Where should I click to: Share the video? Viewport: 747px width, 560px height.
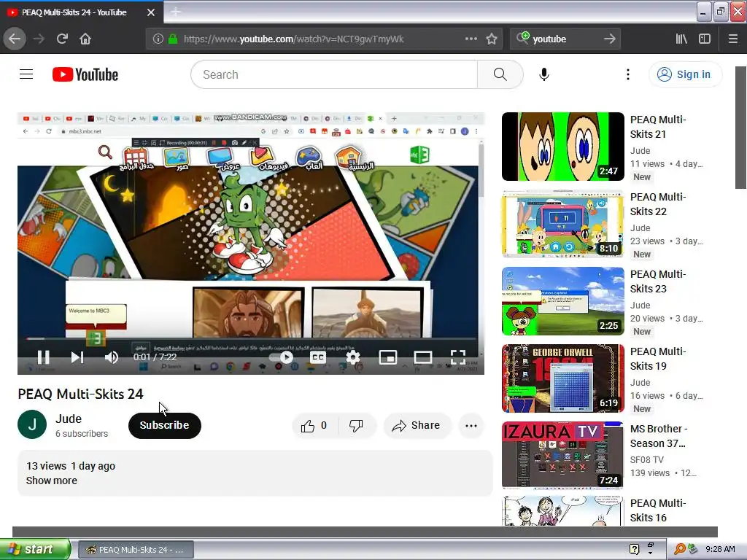(x=417, y=426)
